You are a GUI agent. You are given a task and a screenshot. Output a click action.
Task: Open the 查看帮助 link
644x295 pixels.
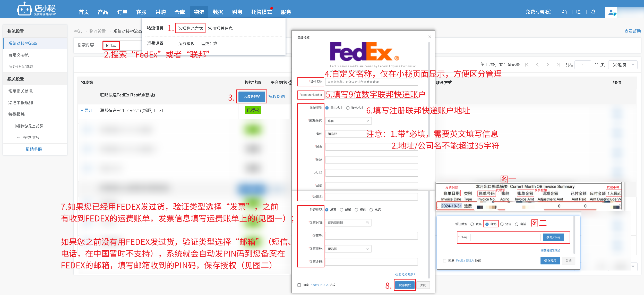632,31
